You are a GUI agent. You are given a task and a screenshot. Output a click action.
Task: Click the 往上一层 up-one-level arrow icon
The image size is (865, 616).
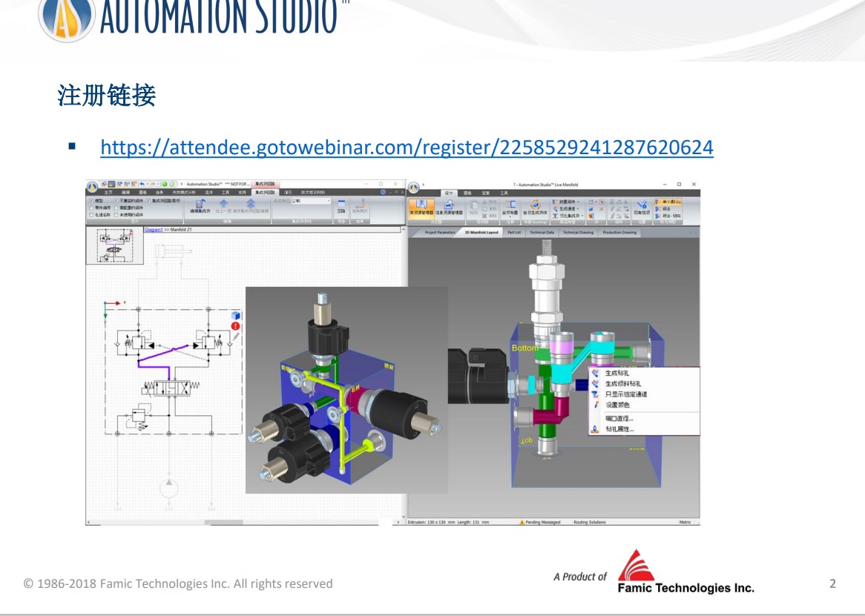[223, 203]
